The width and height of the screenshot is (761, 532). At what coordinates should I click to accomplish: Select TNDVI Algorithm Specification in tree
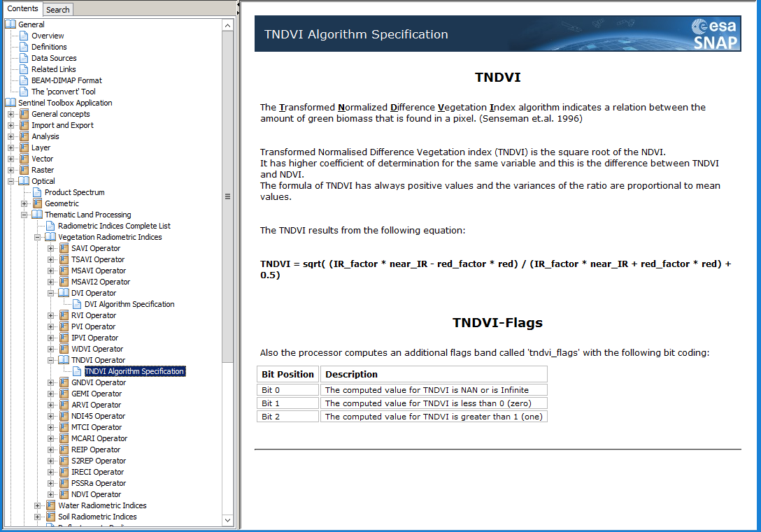point(134,371)
